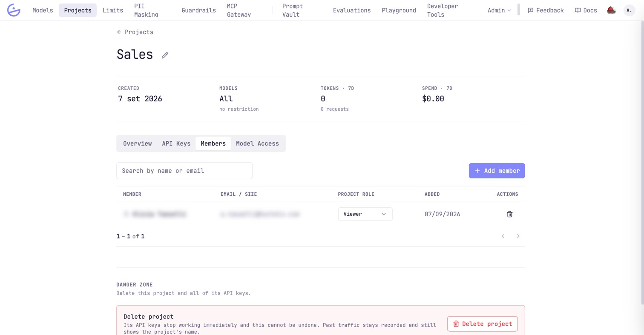Go to Evaluations
Viewport: 644px width, 335px height.
pos(352,10)
